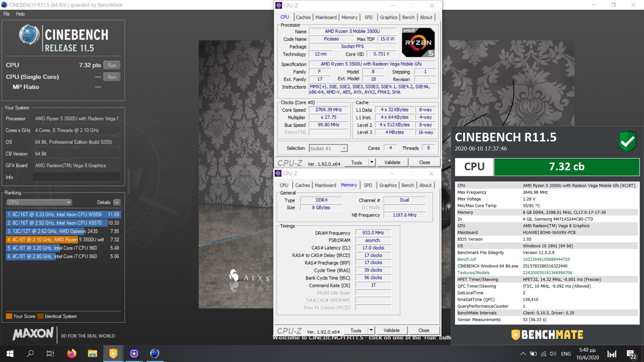The width and height of the screenshot is (644, 362).
Task: Open the Windows Start menu
Action: coord(10,354)
